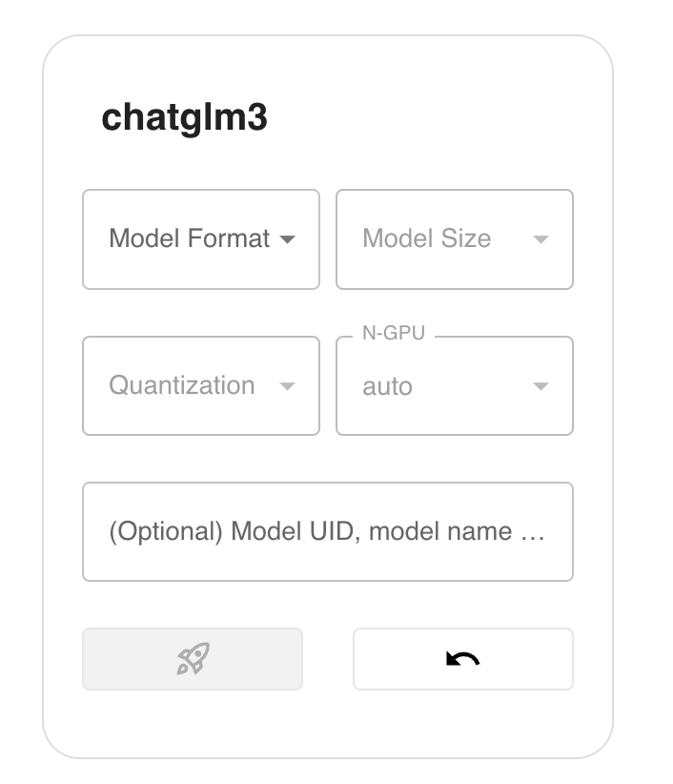Click the Model UID placeholder text
Viewport: 673px width, 784px height.
point(327,531)
